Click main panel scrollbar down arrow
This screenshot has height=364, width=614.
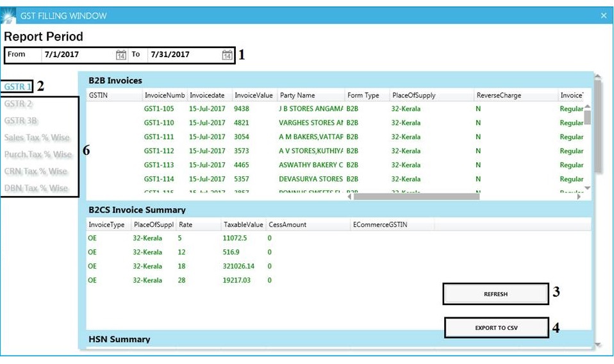pos(597,344)
